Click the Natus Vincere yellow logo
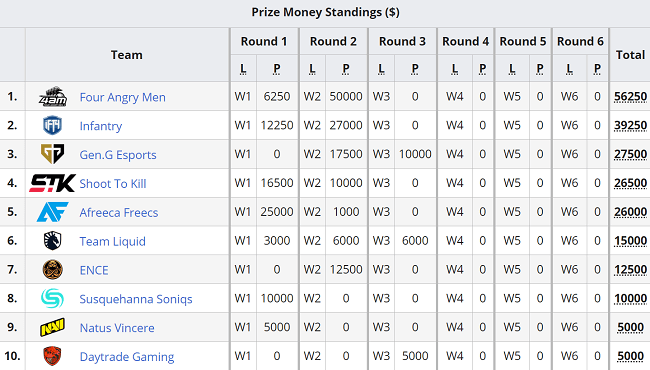650x370 pixels. pos(53,327)
